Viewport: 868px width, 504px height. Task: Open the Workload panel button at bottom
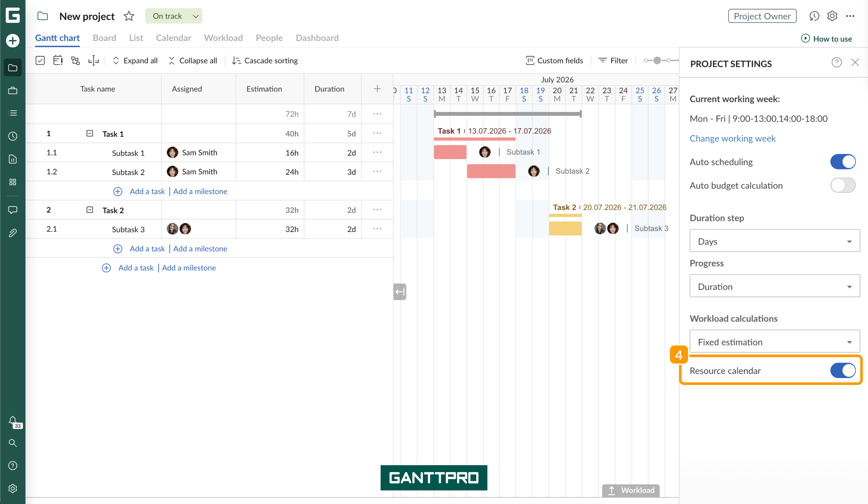(631, 490)
